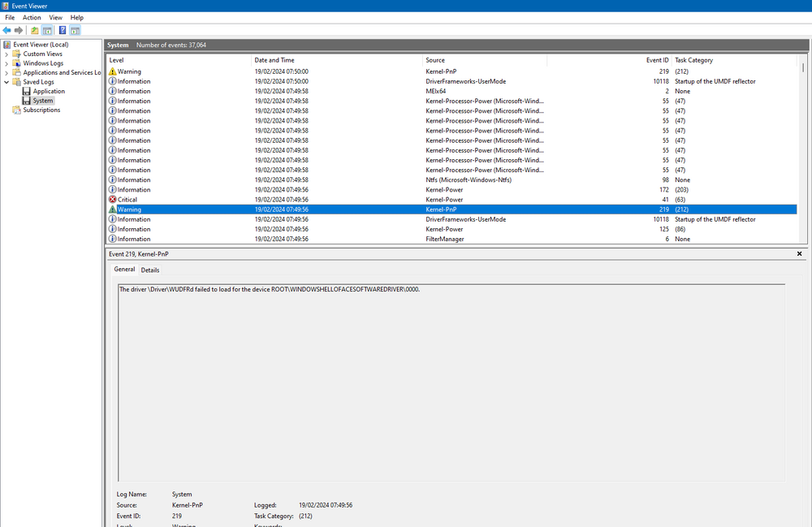Toggle the Show/Hide Console Tree toolbar icon

click(47, 31)
